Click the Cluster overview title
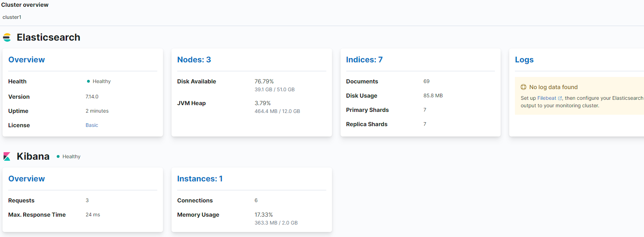 tap(25, 5)
